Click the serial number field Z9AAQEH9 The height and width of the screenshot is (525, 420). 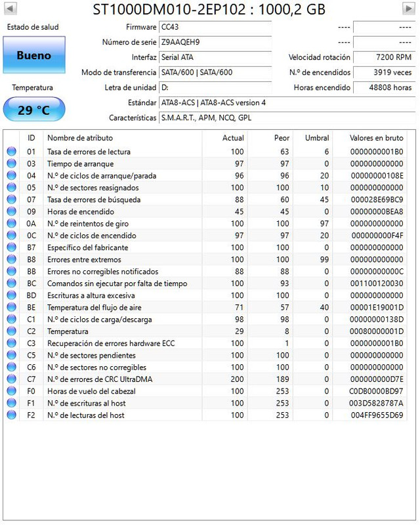215,42
